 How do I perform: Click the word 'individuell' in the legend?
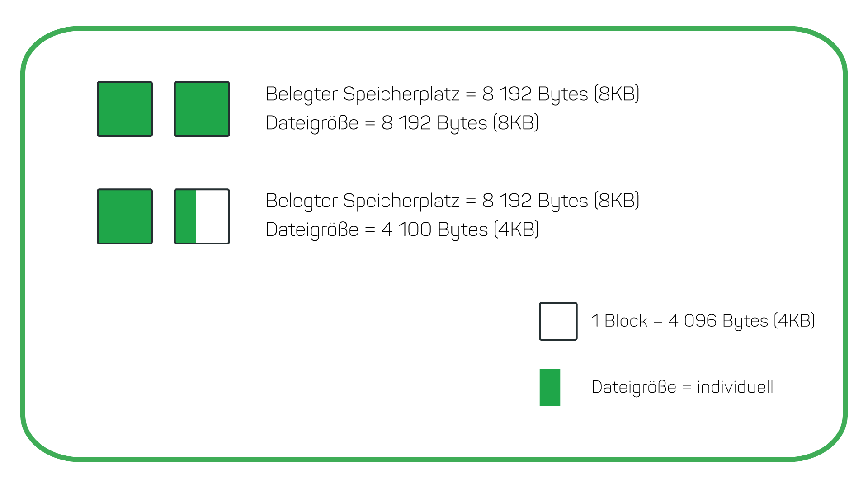pyautogui.click(x=735, y=387)
